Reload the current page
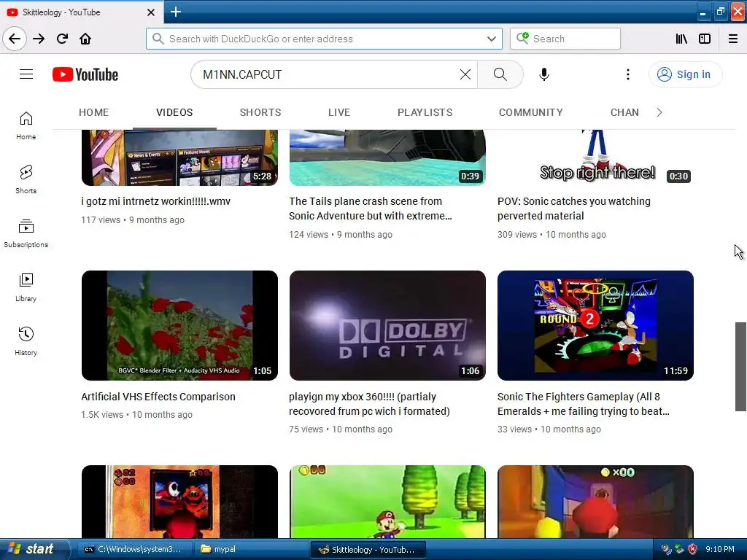747x560 pixels. click(x=63, y=39)
